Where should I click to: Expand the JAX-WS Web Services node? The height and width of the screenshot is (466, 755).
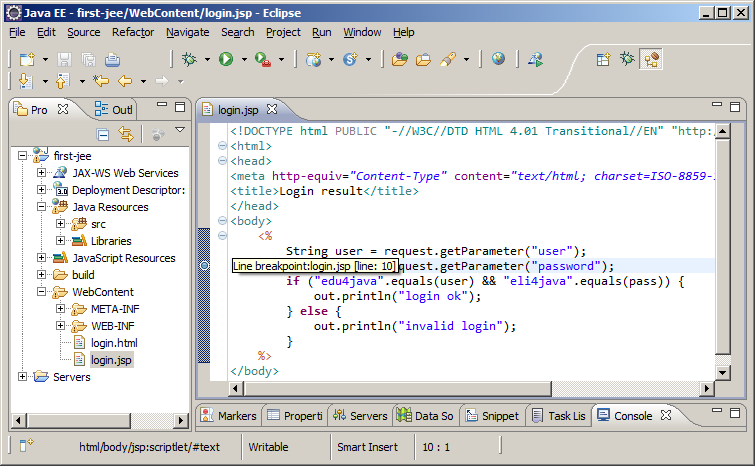(41, 172)
